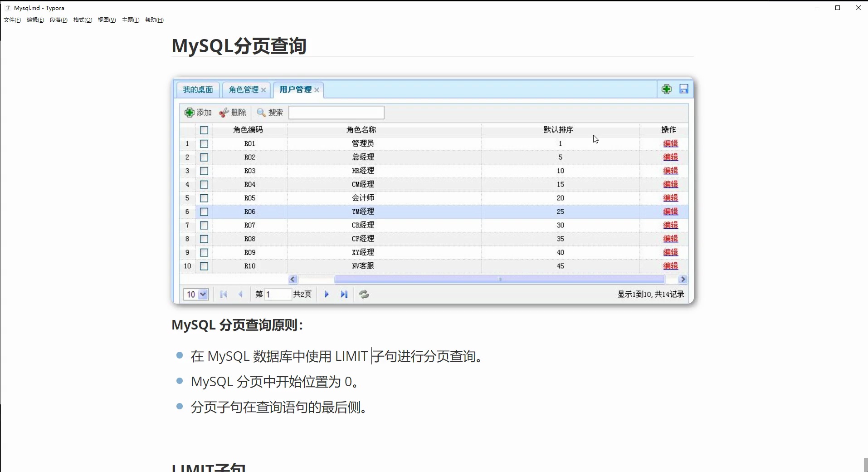Click 编辑 link in the R06 row
868x472 pixels.
pos(671,211)
